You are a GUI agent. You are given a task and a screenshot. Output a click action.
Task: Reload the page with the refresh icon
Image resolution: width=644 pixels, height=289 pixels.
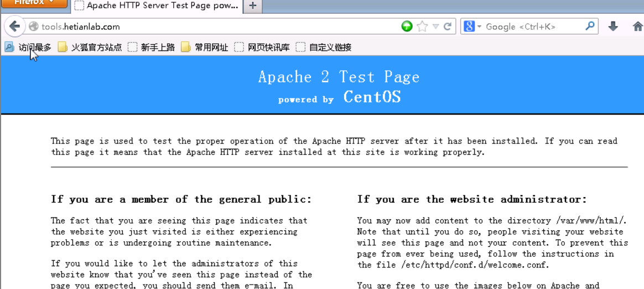pyautogui.click(x=448, y=27)
